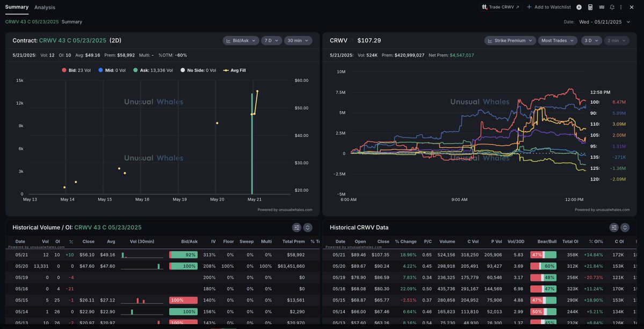Screen dimensions: 644x329
Task: Sort Volume/OI table by Bid/Ask column
Action: point(189,241)
